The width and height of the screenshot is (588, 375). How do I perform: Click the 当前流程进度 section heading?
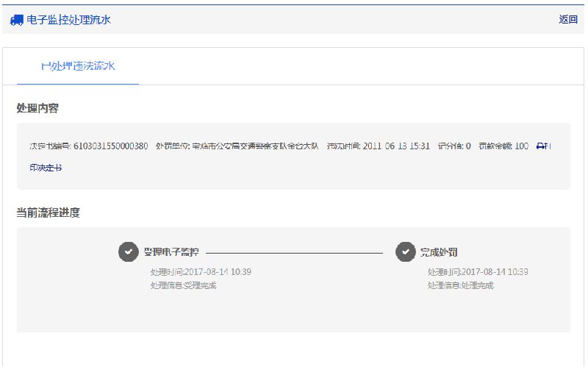[48, 213]
